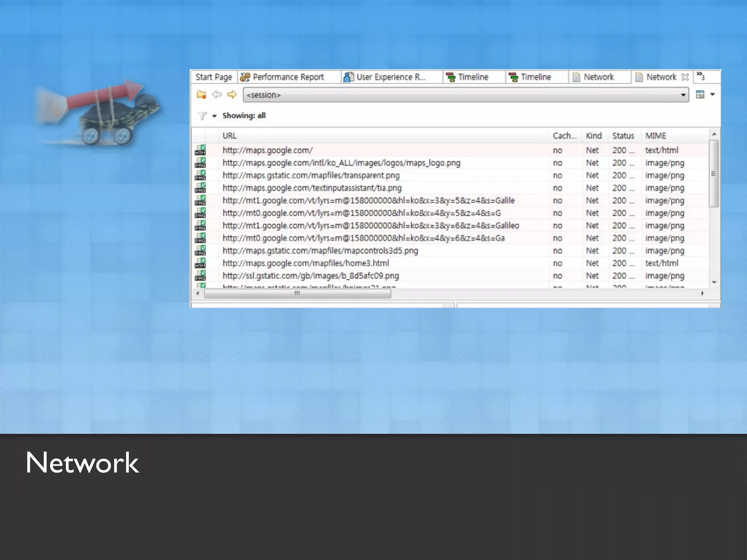
Task: Show hidden tabs overflow list
Action: [x=701, y=76]
